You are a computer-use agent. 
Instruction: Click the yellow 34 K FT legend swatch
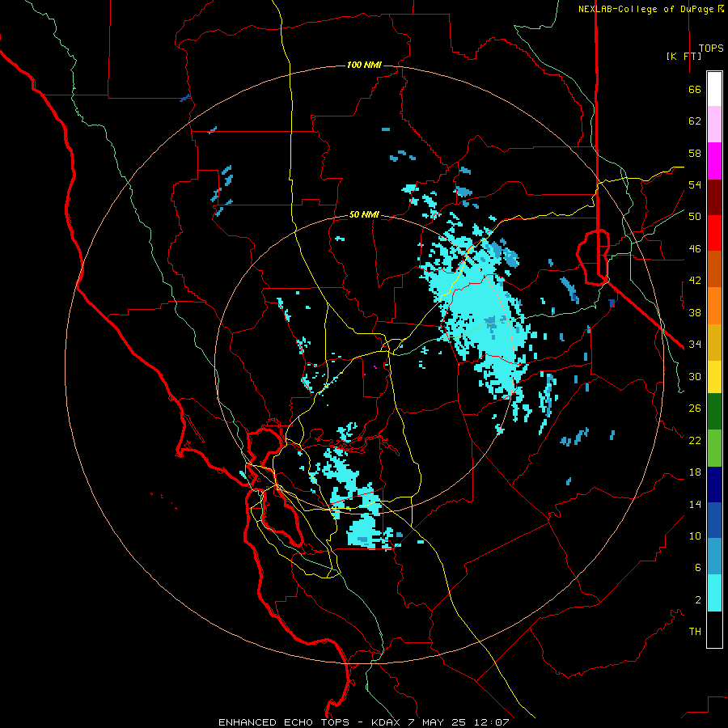(x=714, y=376)
